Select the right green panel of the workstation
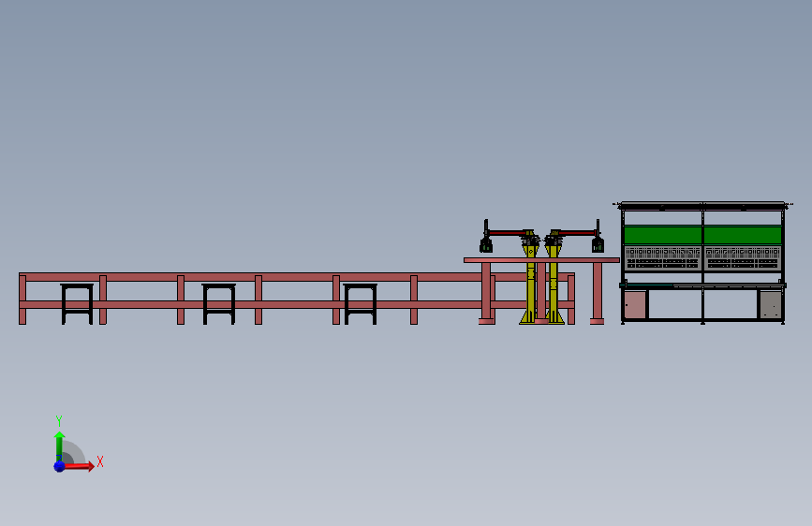812x526 pixels. [743, 235]
